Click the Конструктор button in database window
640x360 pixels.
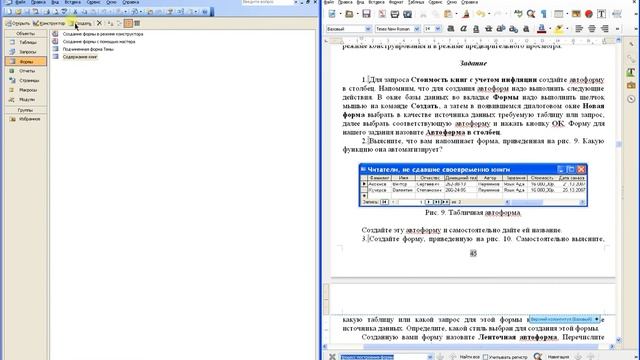click(x=49, y=23)
